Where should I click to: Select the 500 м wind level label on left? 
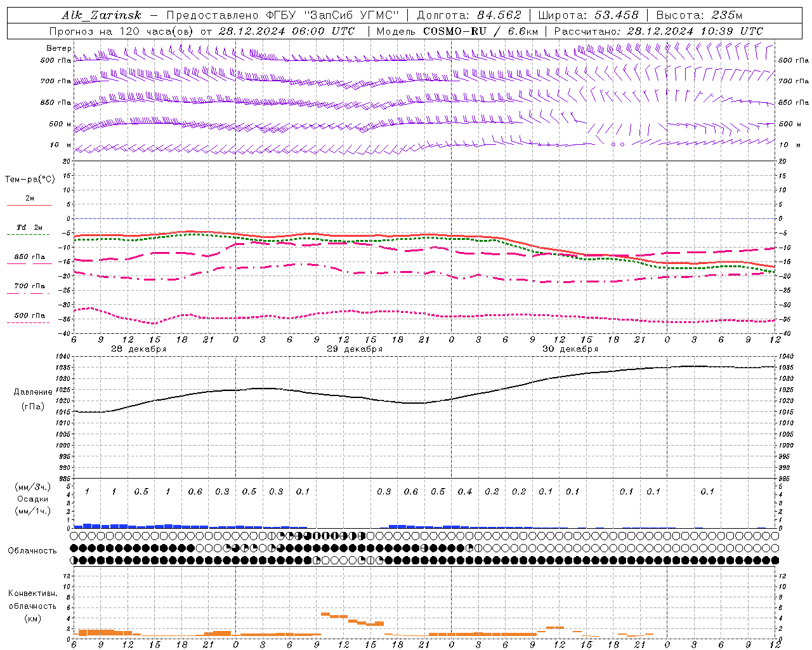60,124
